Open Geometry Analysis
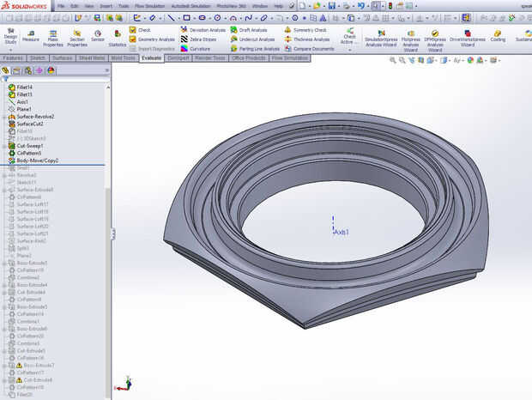Screen dimensions: 532x400 (152, 39)
